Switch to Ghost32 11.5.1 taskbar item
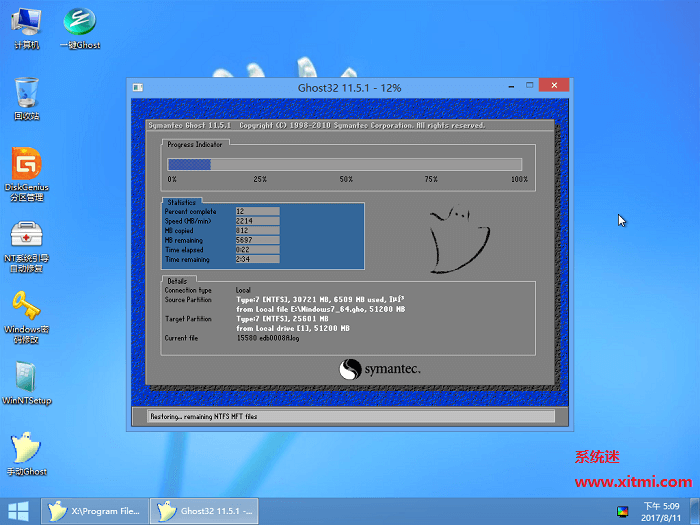This screenshot has height=525, width=700. click(x=204, y=511)
